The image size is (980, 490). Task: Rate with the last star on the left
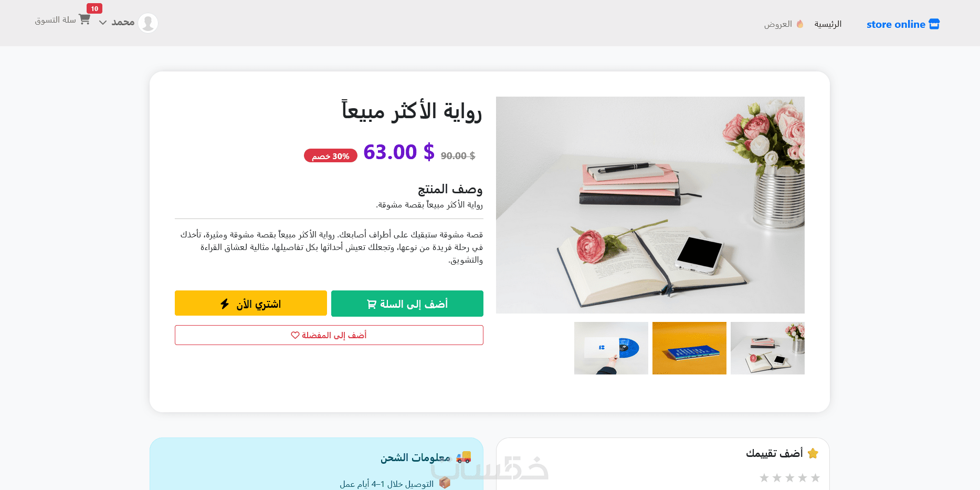764,477
